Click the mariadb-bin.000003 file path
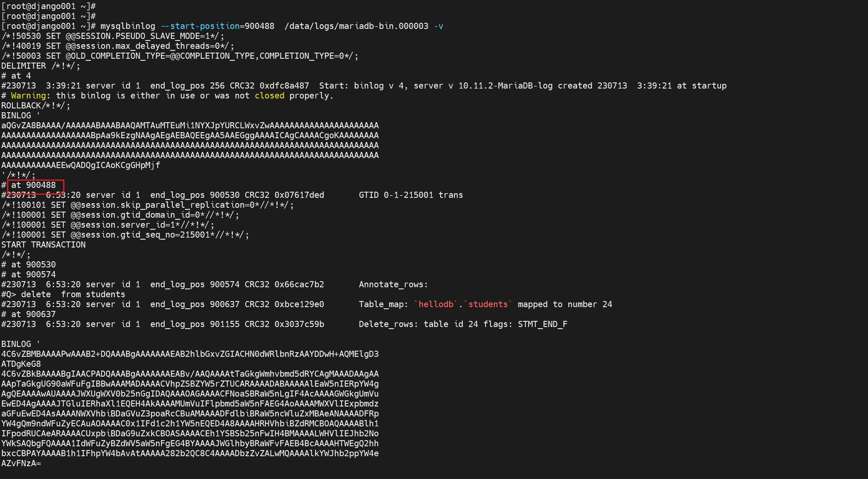Viewport: 868px width, 479px height. pyautogui.click(x=356, y=26)
